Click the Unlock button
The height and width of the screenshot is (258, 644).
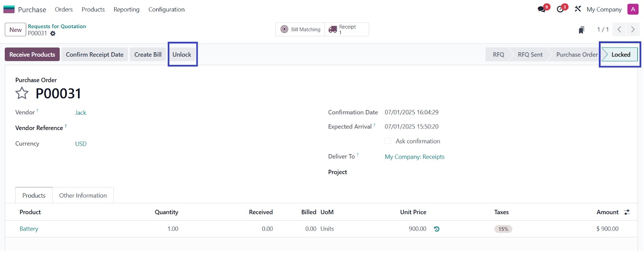click(182, 55)
